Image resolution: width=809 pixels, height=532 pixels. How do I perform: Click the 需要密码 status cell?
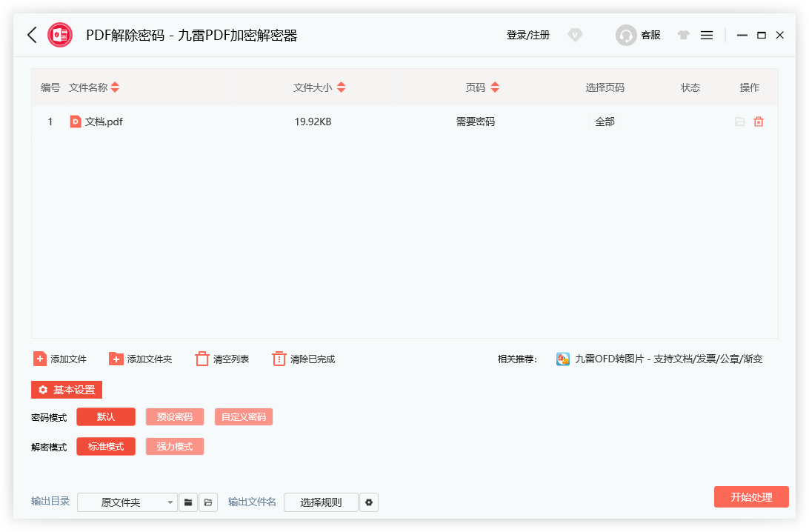click(475, 122)
